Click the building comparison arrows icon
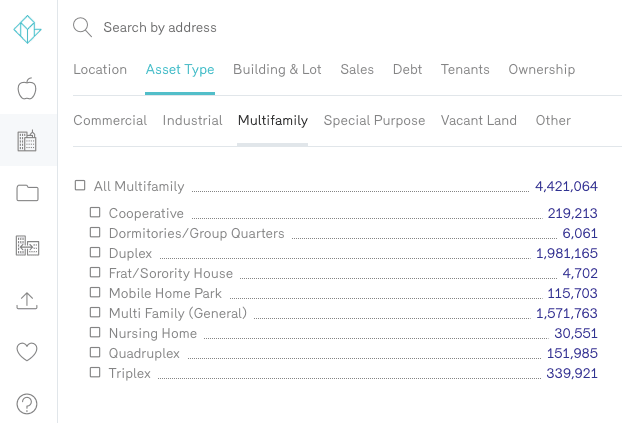Image resolution: width=622 pixels, height=423 pixels. (28, 246)
